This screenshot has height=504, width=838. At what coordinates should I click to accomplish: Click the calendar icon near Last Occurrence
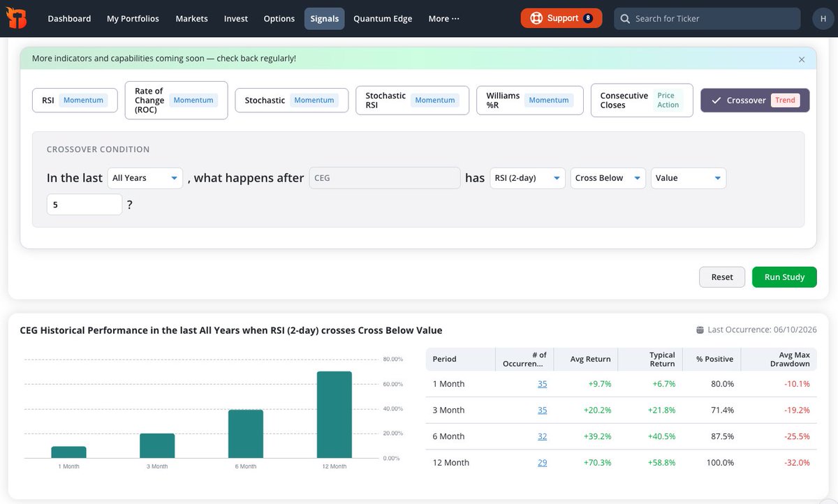pyautogui.click(x=700, y=330)
